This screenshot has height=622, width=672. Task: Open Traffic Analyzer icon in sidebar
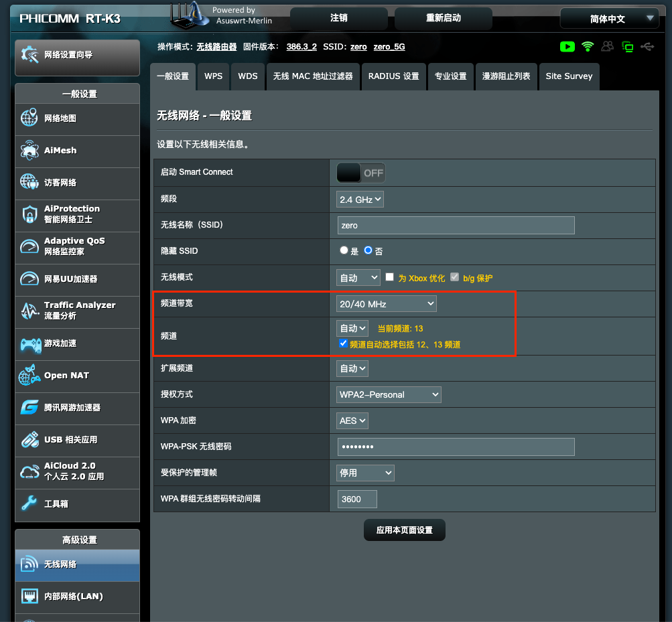pos(29,311)
